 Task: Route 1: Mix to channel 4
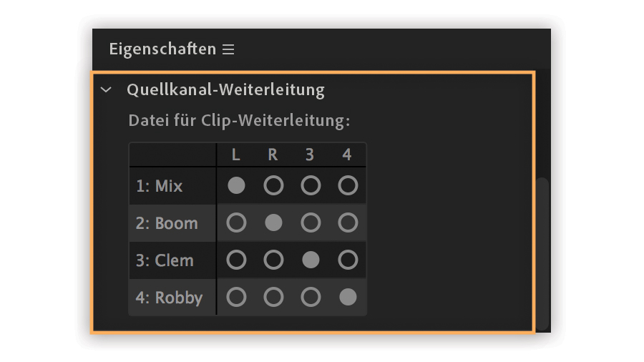coord(348,186)
